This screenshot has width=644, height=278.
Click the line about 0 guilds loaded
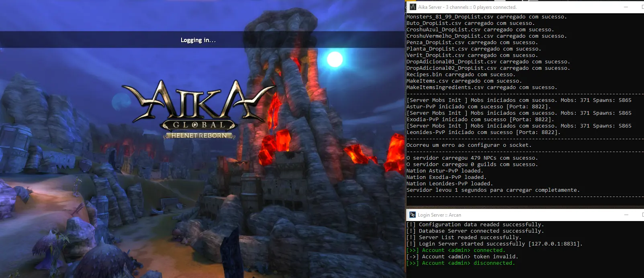click(472, 164)
